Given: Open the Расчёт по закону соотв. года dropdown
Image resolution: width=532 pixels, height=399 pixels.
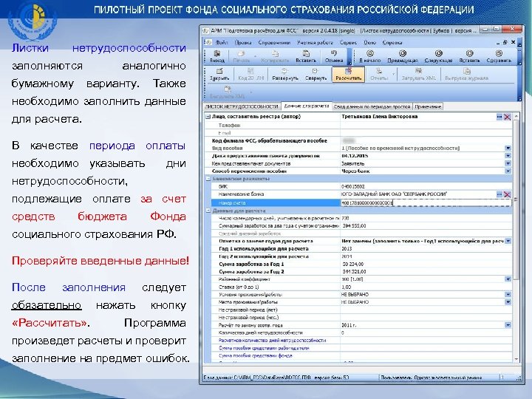Looking at the screenshot, I should pos(508,325).
